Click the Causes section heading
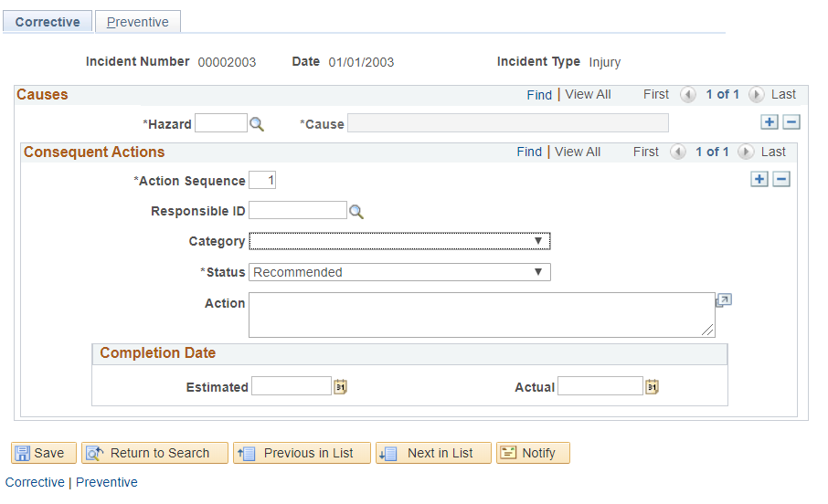The width and height of the screenshot is (828, 504). 42,94
